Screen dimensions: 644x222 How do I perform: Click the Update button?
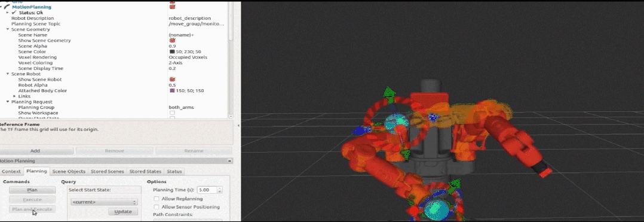(x=123, y=212)
